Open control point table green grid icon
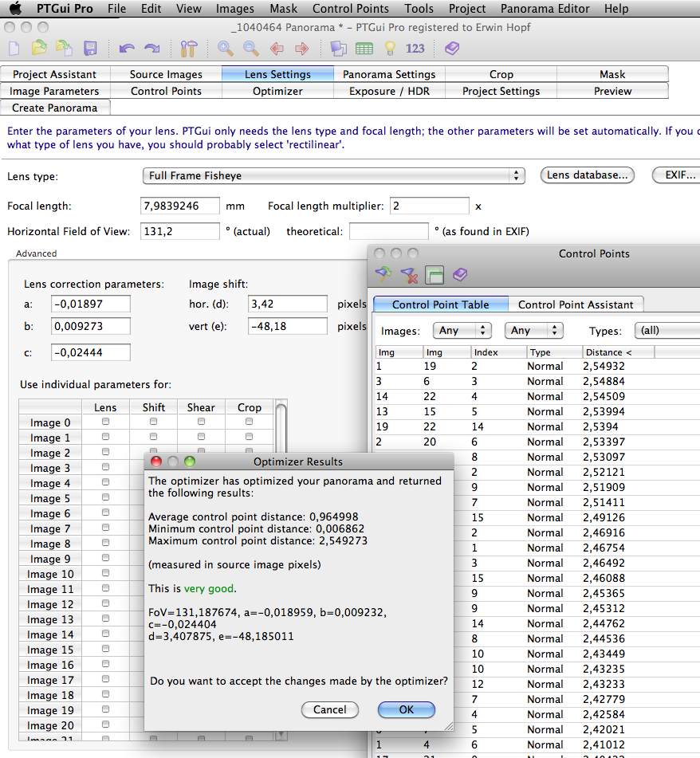Screen dimensions: 700x758 tap(364, 49)
